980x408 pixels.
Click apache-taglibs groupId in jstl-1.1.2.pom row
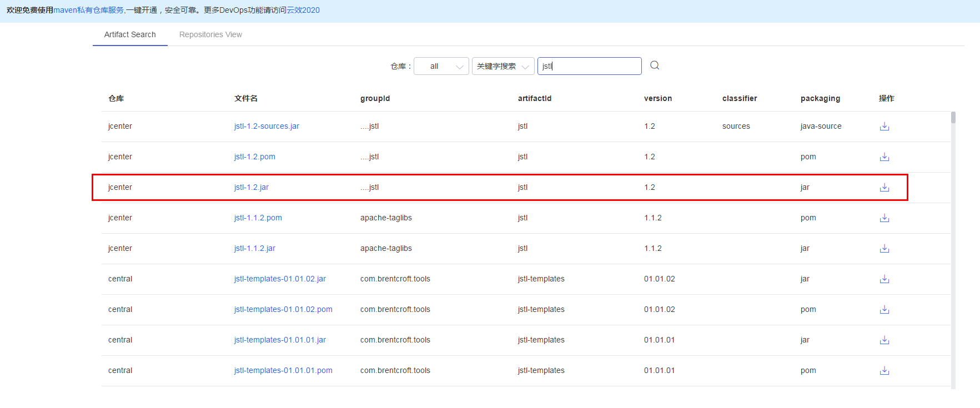point(386,218)
